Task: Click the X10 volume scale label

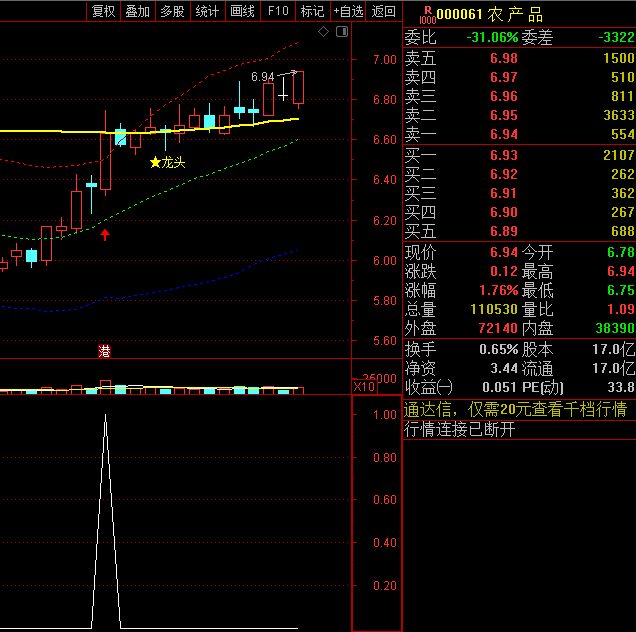Action: [364, 387]
